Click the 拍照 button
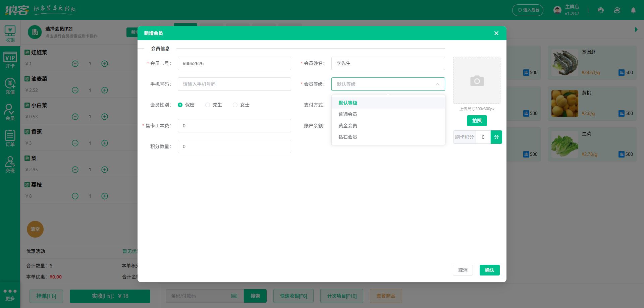The width and height of the screenshot is (644, 308). click(477, 121)
